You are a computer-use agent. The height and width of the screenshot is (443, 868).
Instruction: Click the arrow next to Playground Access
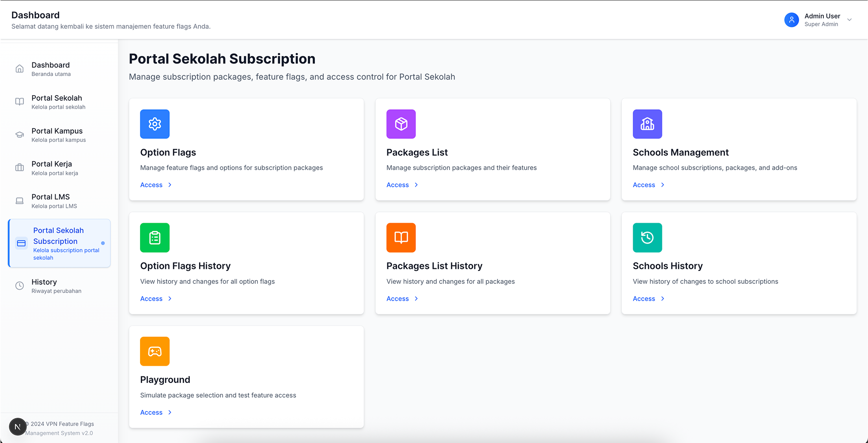pos(170,412)
